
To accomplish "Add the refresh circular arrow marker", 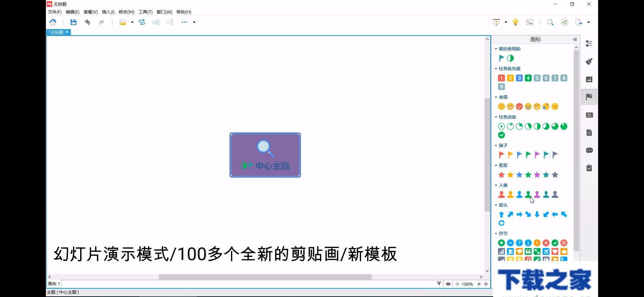I will pyautogui.click(x=501, y=223).
